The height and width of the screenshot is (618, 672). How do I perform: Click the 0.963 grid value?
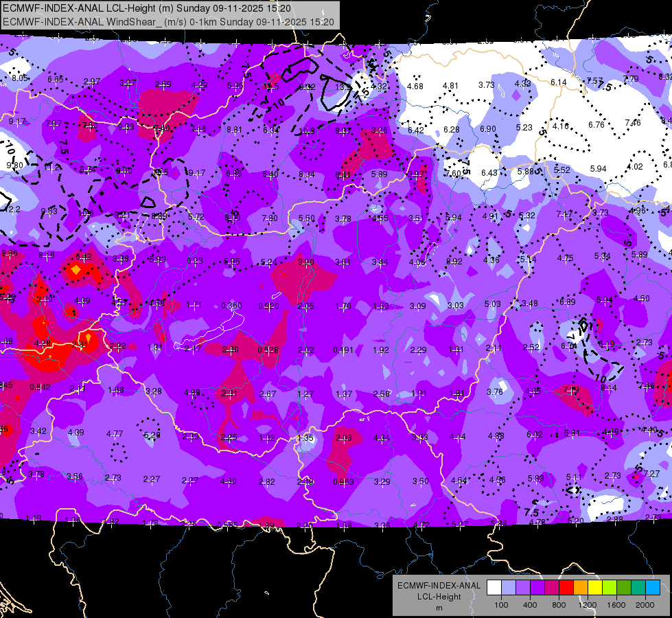pos(343,482)
